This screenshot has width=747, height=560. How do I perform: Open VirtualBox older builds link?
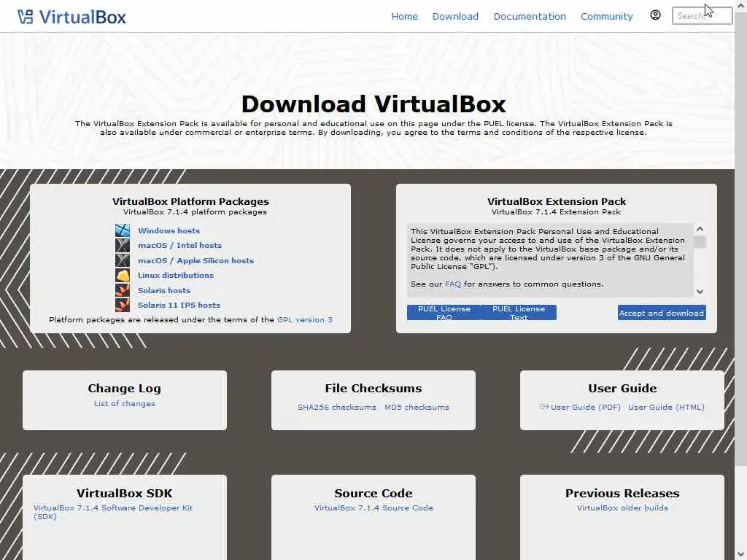point(622,507)
